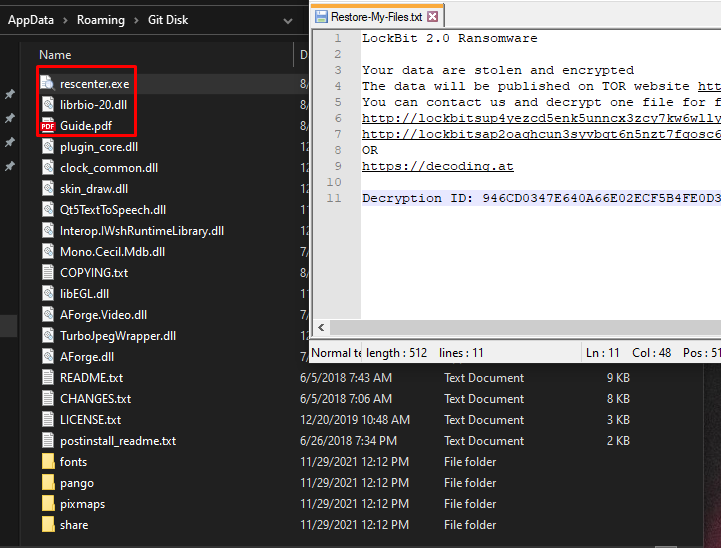Open the lockbitsap onion link on line 7
The image size is (721, 548).
tap(541, 134)
